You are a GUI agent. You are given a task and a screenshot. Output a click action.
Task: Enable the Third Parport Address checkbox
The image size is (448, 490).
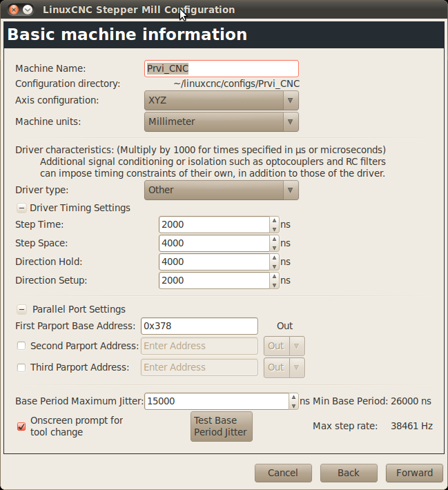coord(21,367)
